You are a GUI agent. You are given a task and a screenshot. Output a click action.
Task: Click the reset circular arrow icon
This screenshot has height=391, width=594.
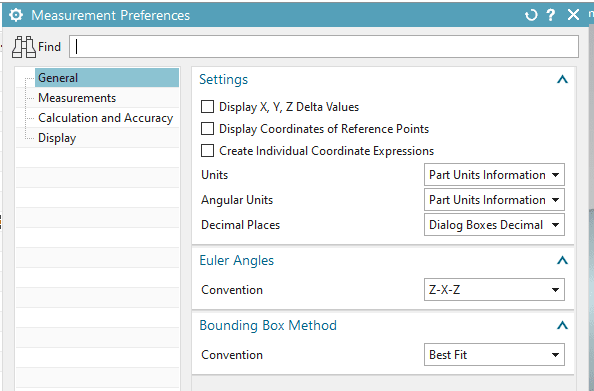(531, 15)
